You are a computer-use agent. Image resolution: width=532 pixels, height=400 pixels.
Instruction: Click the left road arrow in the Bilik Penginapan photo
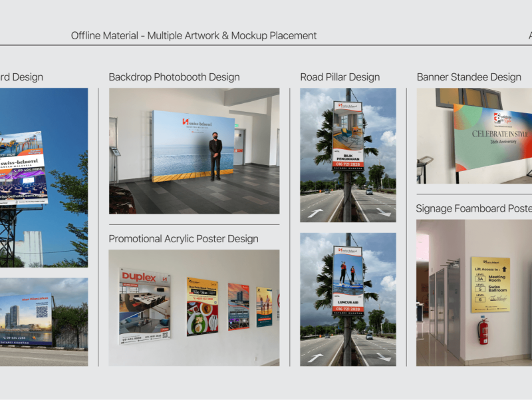click(316, 214)
